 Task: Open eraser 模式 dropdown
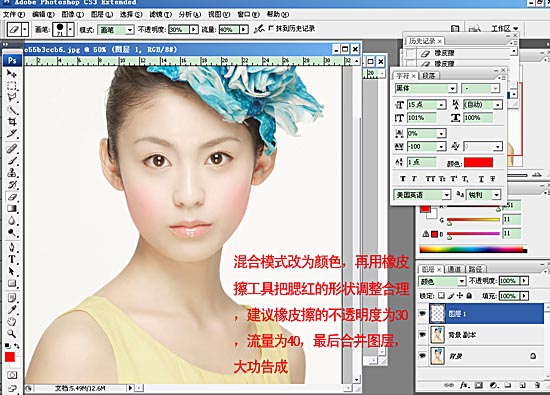coord(130,30)
